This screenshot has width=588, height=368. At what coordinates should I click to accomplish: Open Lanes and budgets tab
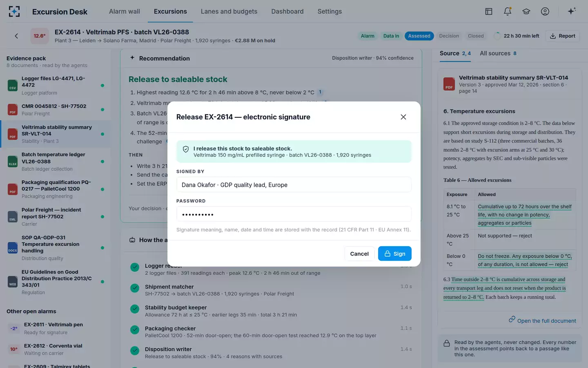(229, 11)
